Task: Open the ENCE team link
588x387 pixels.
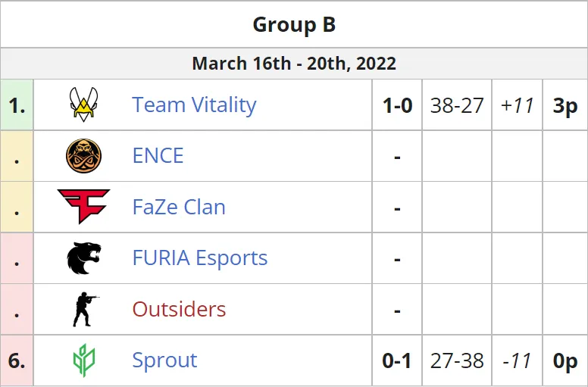Action: click(x=158, y=155)
